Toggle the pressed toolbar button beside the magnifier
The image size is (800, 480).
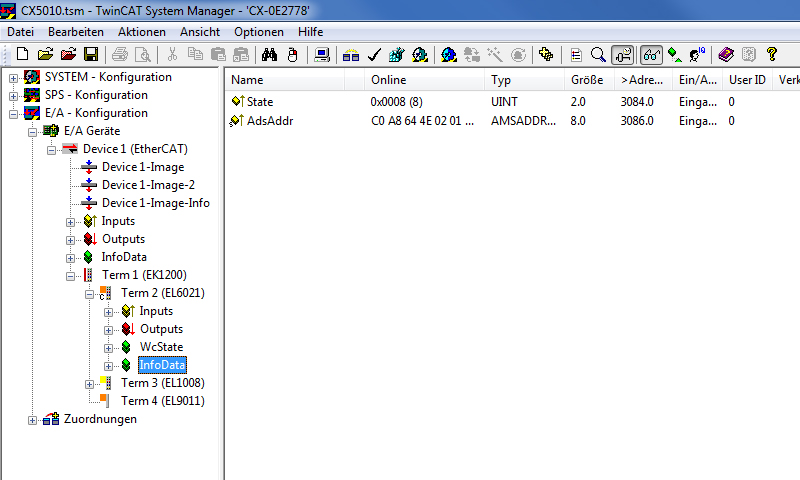pyautogui.click(x=623, y=54)
